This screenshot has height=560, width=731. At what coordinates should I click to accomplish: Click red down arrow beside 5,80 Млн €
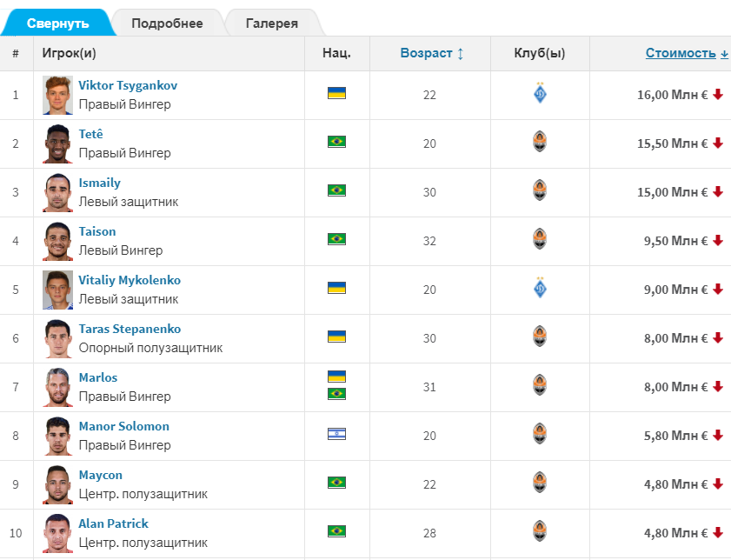pyautogui.click(x=718, y=436)
